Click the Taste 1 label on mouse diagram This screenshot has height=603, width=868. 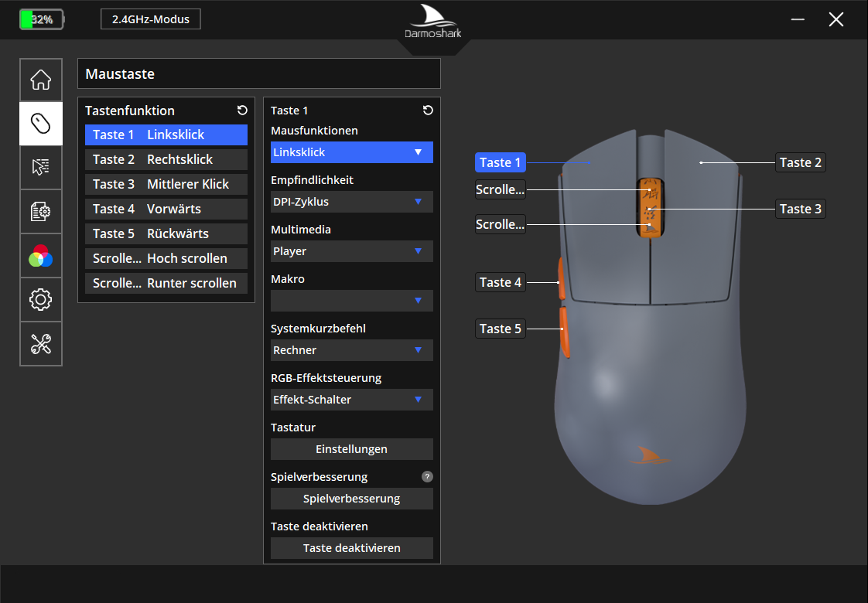pyautogui.click(x=501, y=162)
